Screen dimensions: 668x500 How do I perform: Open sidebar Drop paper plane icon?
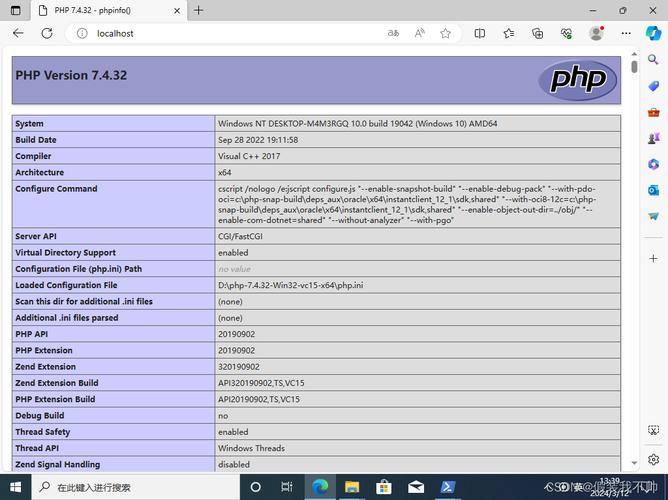[x=654, y=216]
